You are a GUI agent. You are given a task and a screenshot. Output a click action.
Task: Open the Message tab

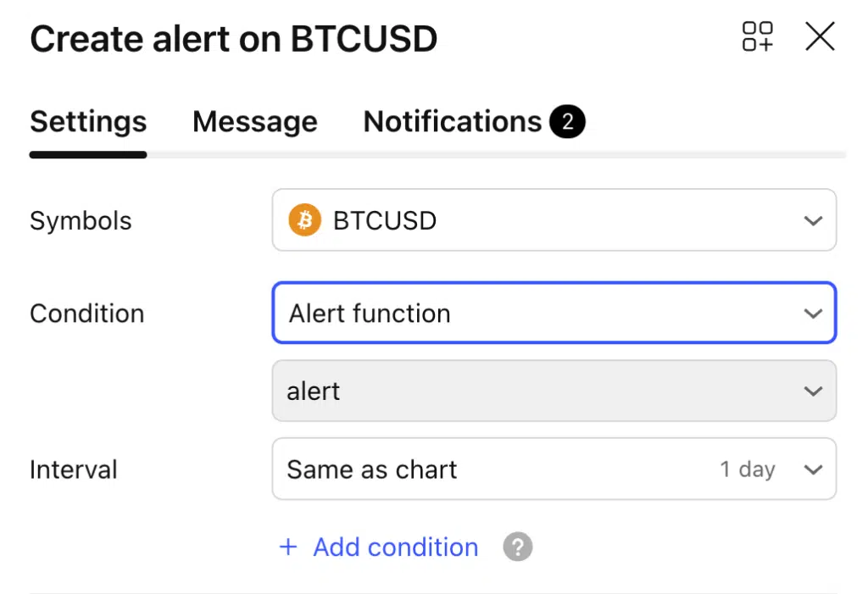coord(254,122)
